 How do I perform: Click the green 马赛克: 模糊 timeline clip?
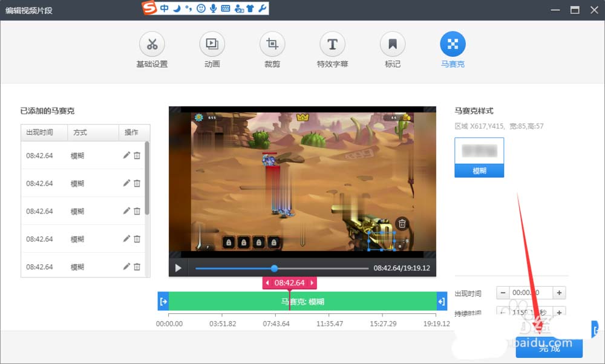pyautogui.click(x=302, y=301)
